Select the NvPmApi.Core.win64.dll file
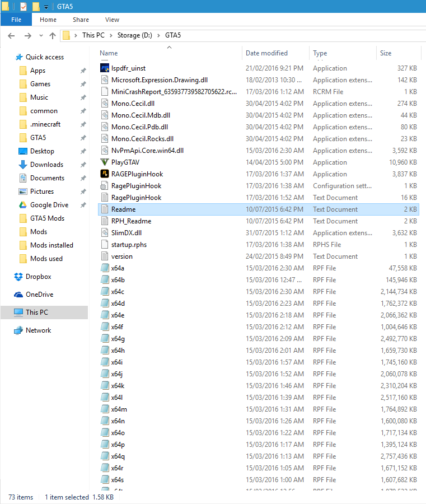 coord(147,151)
